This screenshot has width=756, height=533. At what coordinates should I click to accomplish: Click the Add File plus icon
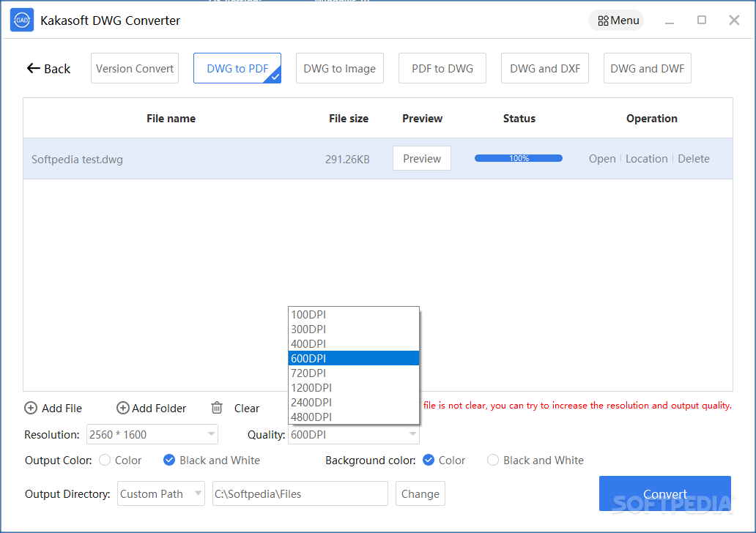[31, 409]
